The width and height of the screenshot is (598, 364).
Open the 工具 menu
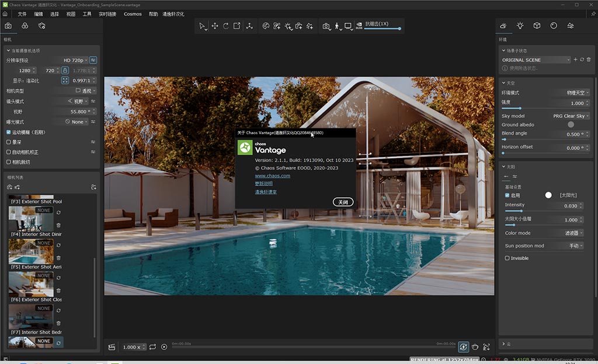pyautogui.click(x=87, y=14)
